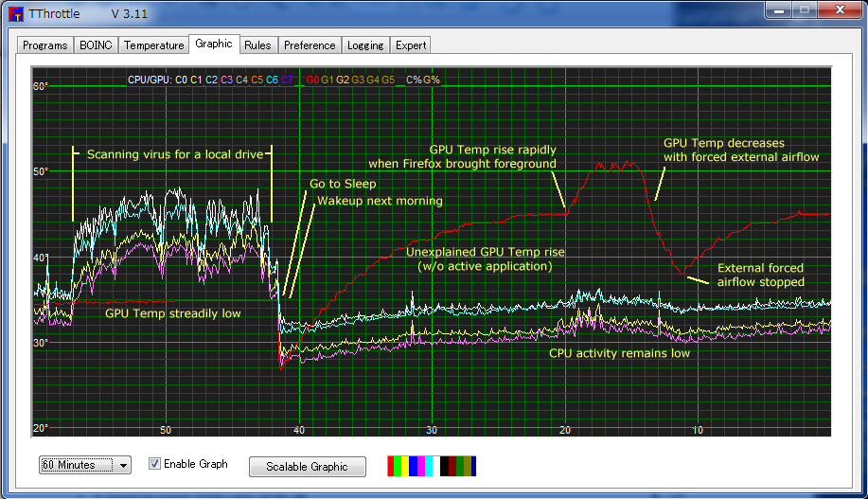Minimize the TThrottle window

779,10
